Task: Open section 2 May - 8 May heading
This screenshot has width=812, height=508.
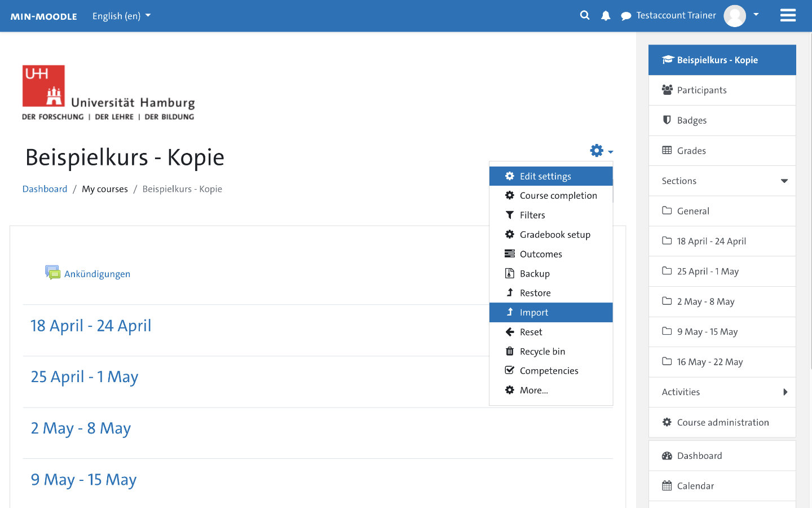Action: [81, 428]
